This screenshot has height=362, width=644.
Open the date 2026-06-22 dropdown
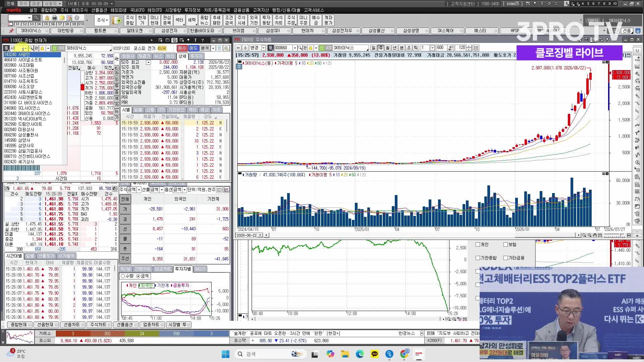pos(260,235)
